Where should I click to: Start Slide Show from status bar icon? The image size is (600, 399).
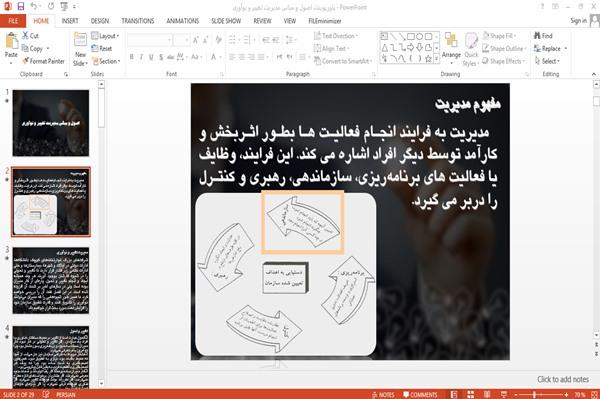[x=504, y=394]
